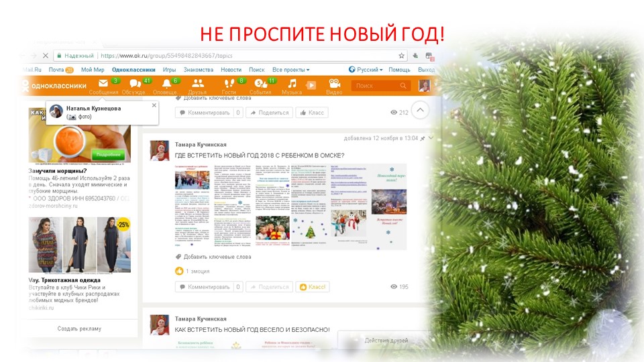Viewport: 644px width, 362px height.
Task: Click the browser address bar URL
Action: (x=166, y=56)
